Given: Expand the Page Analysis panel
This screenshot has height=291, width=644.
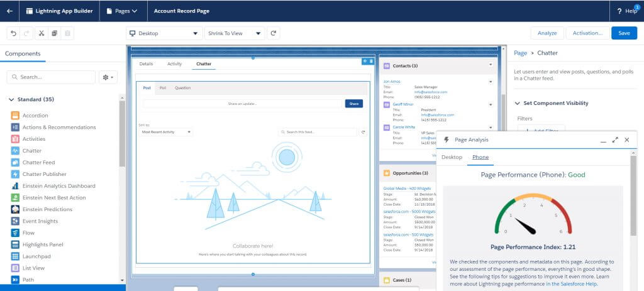Looking at the screenshot, I should pos(615,140).
